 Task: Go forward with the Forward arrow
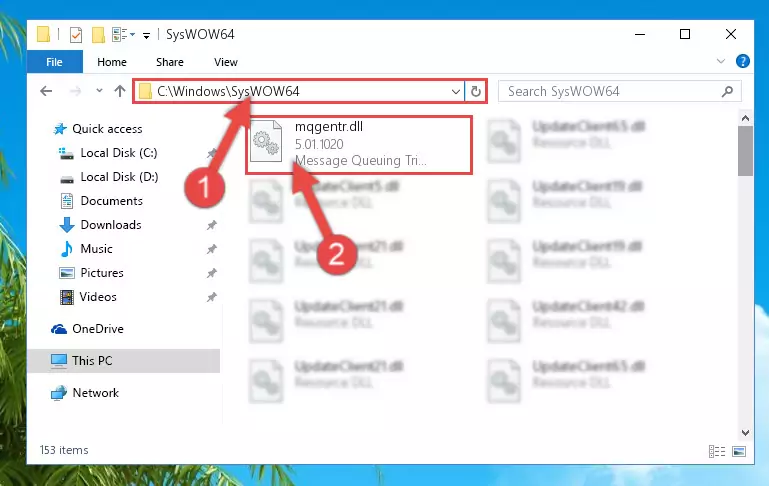pos(75,91)
